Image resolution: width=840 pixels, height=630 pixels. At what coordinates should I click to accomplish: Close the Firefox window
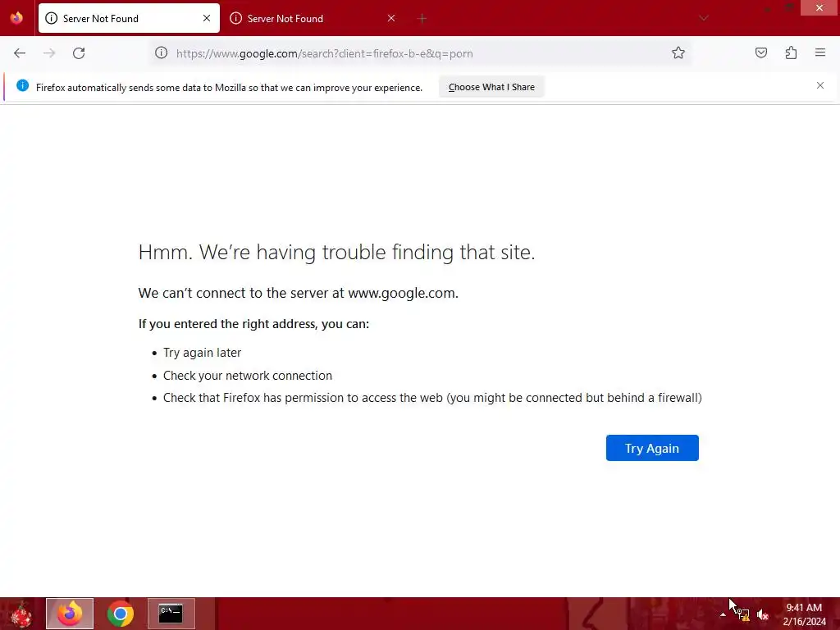click(819, 7)
